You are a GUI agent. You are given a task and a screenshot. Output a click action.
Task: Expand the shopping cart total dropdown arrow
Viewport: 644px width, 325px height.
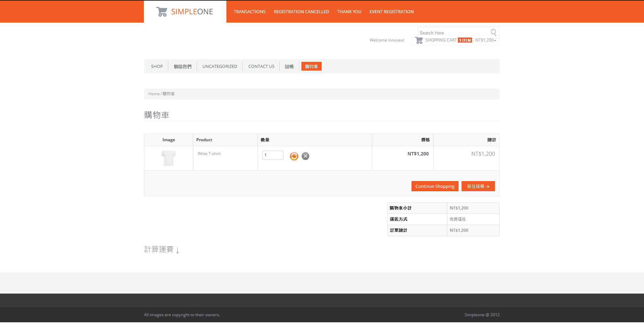495,41
